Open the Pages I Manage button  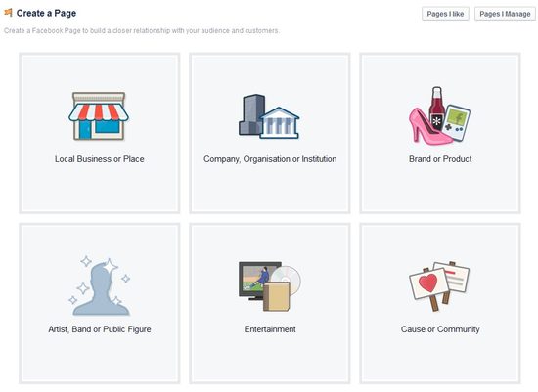coord(505,14)
